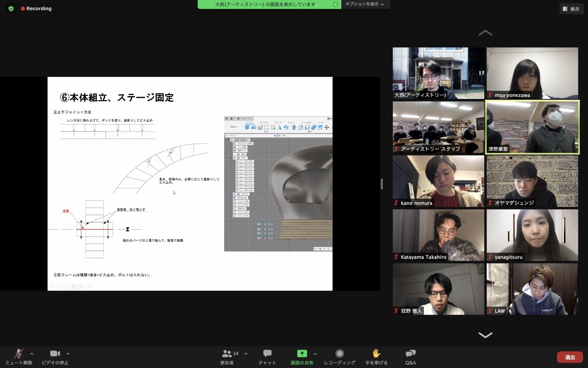The width and height of the screenshot is (588, 368).
Task: Open the 表示 view menu
Action: coord(571,9)
